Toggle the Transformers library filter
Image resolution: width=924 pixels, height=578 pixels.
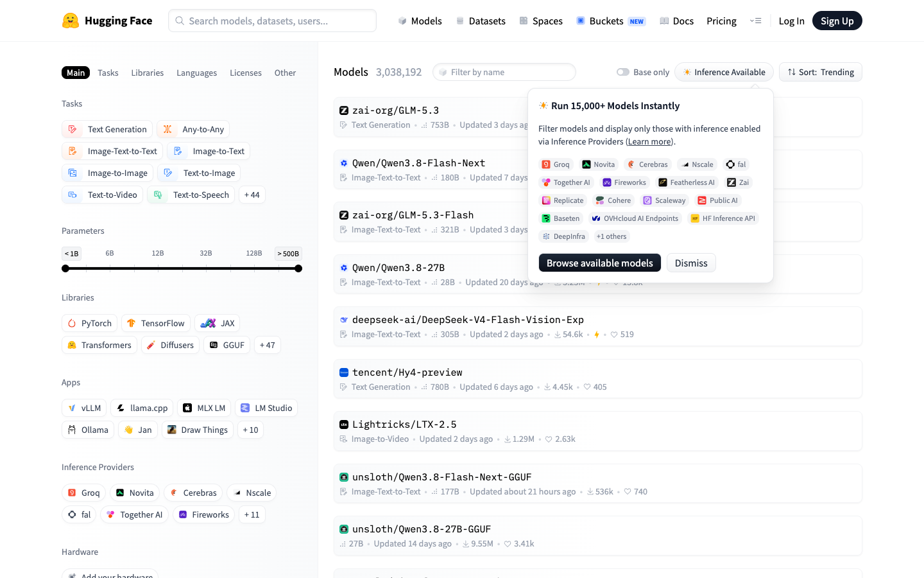[x=99, y=345]
